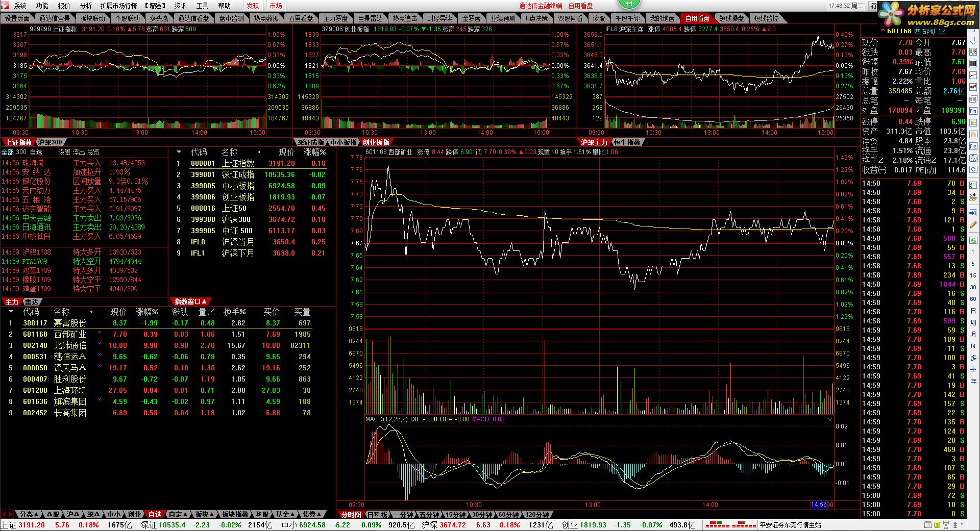Open the 分析 menu
The width and height of the screenshot is (980, 531).
tap(86, 6)
